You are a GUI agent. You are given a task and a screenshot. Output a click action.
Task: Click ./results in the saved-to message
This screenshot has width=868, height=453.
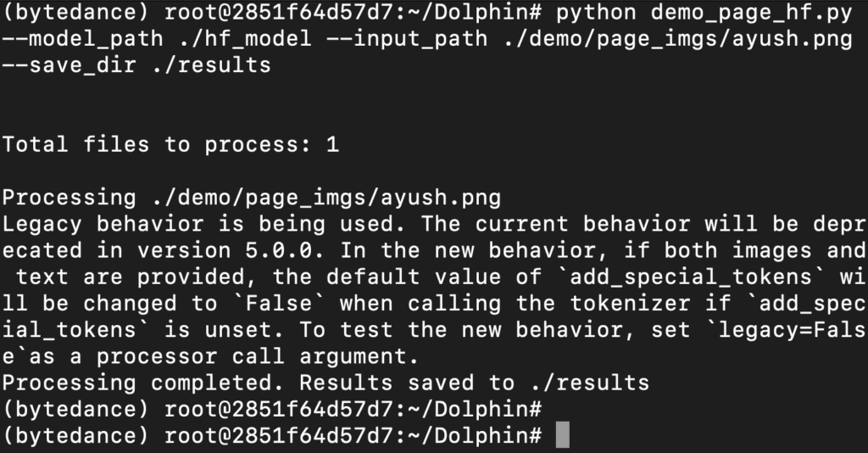point(590,383)
